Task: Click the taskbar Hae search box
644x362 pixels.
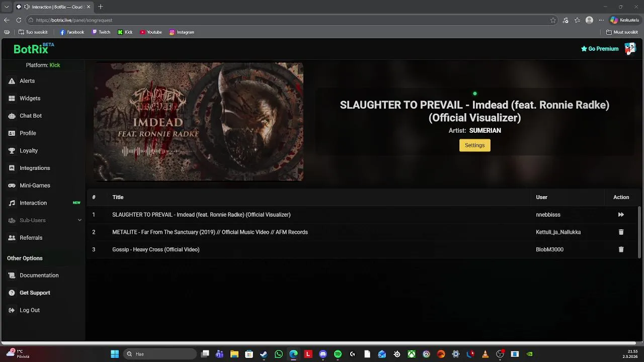Action: [x=160, y=354]
